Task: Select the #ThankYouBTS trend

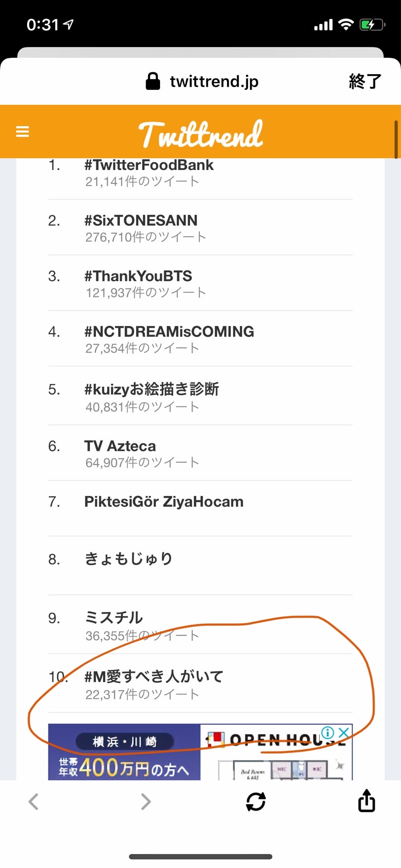Action: 138,276
